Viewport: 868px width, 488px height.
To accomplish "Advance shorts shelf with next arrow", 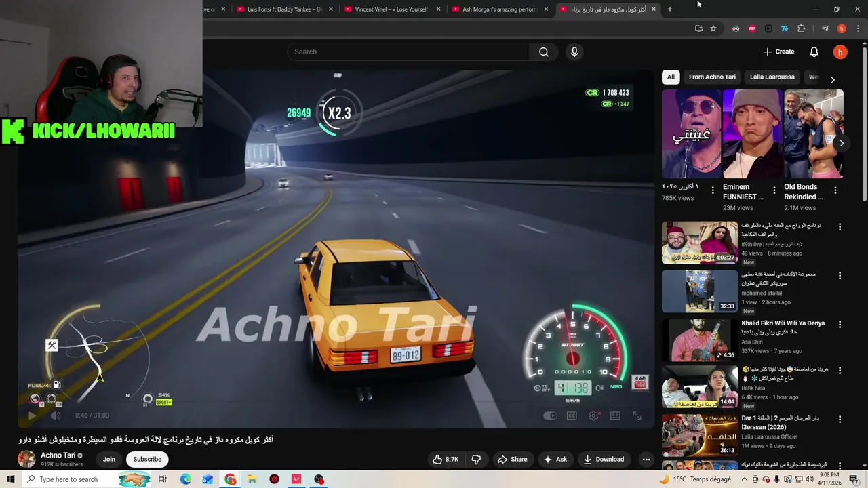I will 842,143.
